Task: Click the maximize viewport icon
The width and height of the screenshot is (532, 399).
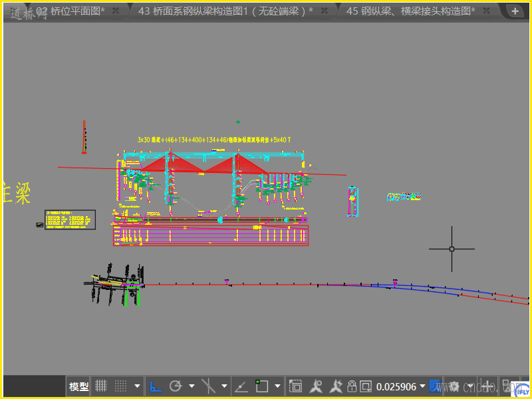Action: point(366,386)
